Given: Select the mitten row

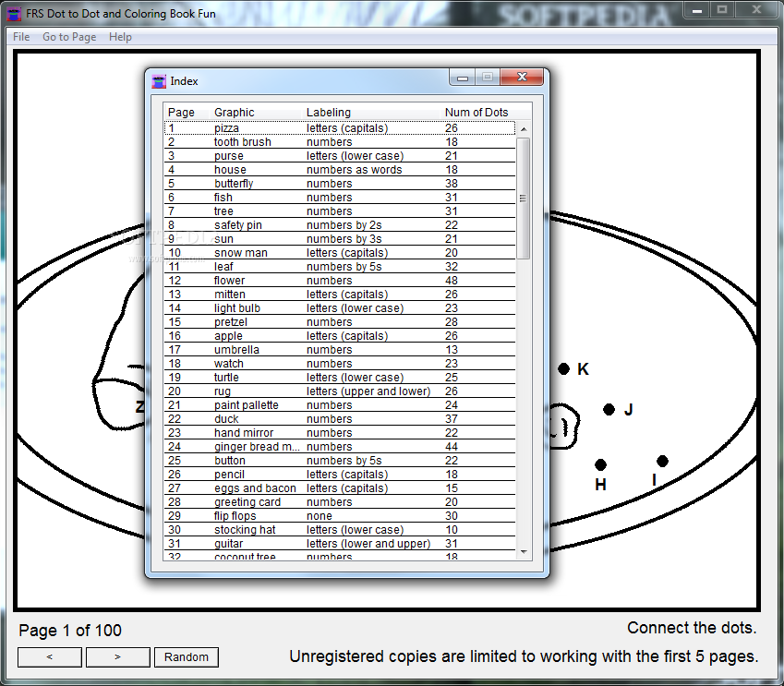Looking at the screenshot, I should [340, 295].
